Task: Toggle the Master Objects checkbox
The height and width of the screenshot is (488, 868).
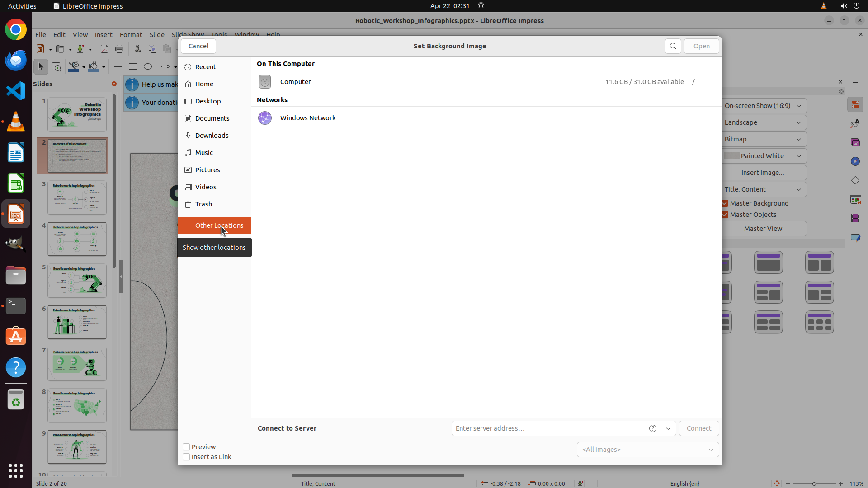Action: (x=725, y=215)
